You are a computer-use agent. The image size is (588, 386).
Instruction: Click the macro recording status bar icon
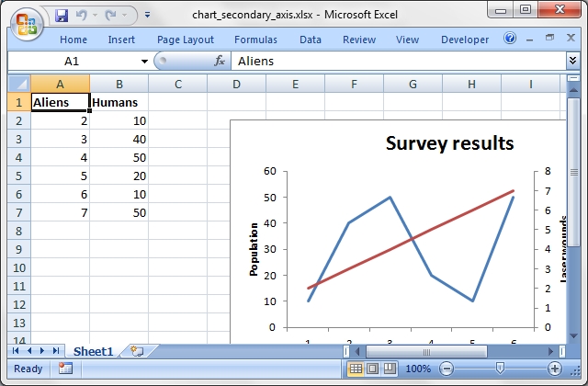point(65,369)
